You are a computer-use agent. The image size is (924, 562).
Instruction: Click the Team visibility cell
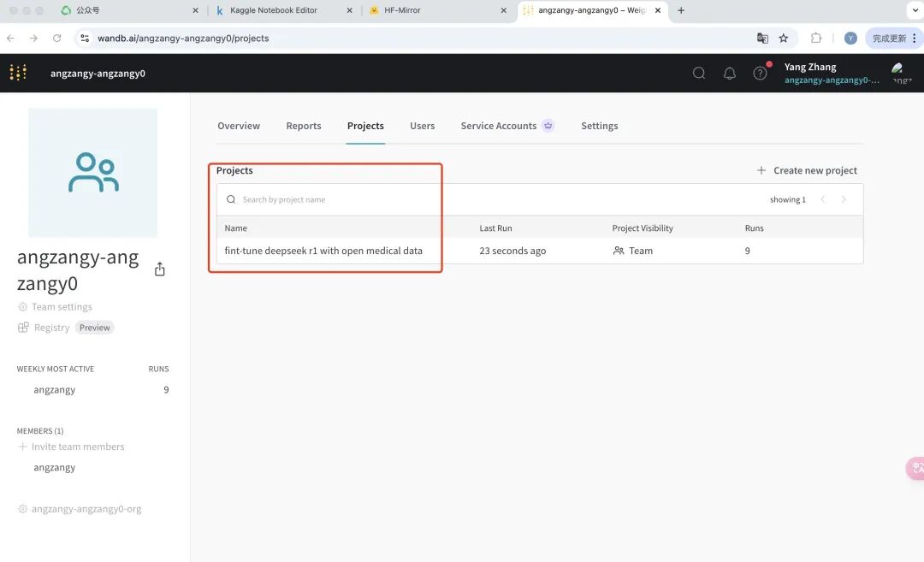(633, 251)
